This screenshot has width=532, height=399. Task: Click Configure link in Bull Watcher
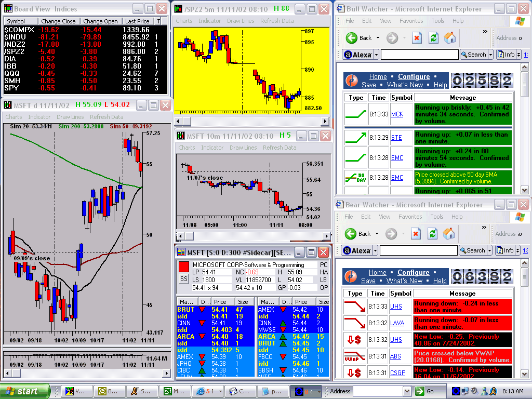point(414,77)
